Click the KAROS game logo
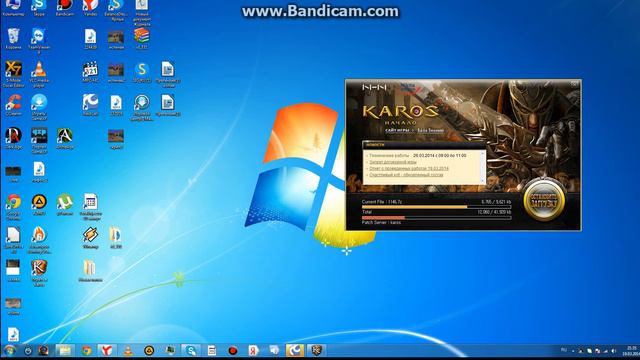Image resolution: width=640 pixels, height=360 pixels. click(x=400, y=111)
